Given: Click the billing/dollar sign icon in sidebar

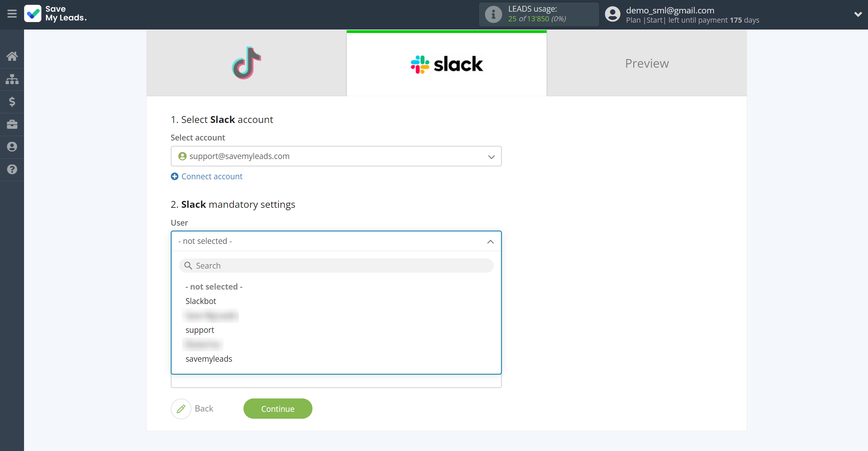Looking at the screenshot, I should pos(12,101).
